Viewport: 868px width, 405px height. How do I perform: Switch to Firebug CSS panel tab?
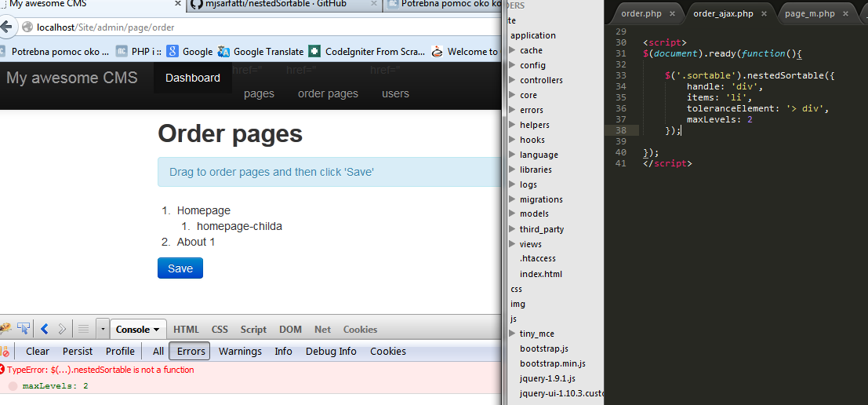point(220,329)
